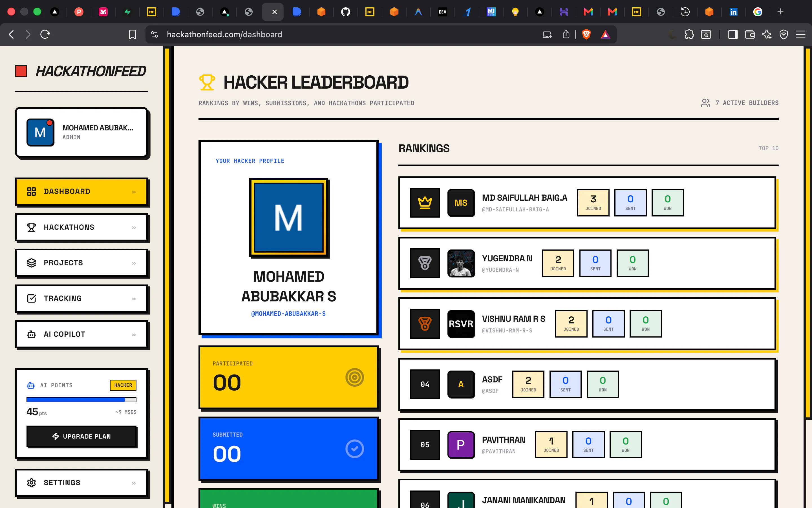
Task: Open the Brave Wallet icon
Action: [x=750, y=34]
